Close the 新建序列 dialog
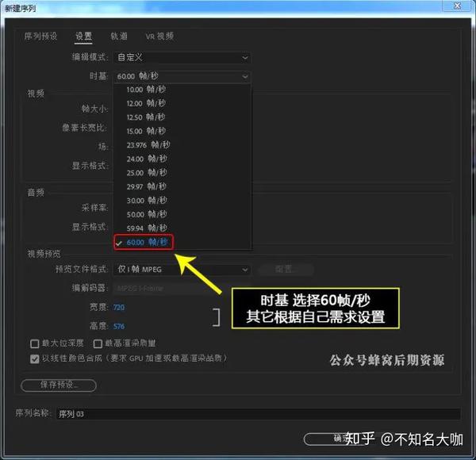 coord(457,6)
